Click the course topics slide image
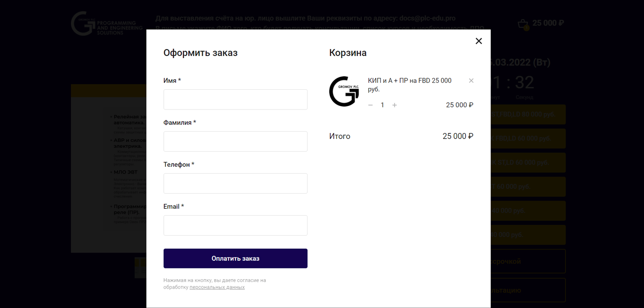The width and height of the screenshot is (644, 308). pyautogui.click(x=109, y=169)
